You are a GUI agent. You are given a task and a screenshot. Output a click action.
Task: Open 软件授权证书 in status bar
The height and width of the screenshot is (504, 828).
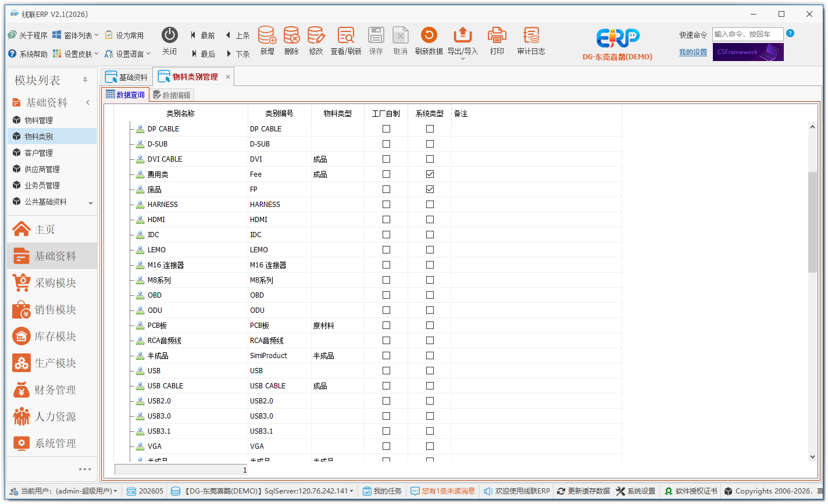coord(691,491)
